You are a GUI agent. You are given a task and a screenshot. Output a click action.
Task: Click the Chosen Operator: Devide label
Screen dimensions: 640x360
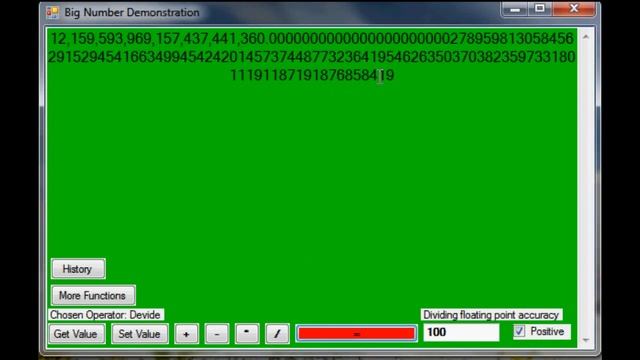pyautogui.click(x=106, y=315)
